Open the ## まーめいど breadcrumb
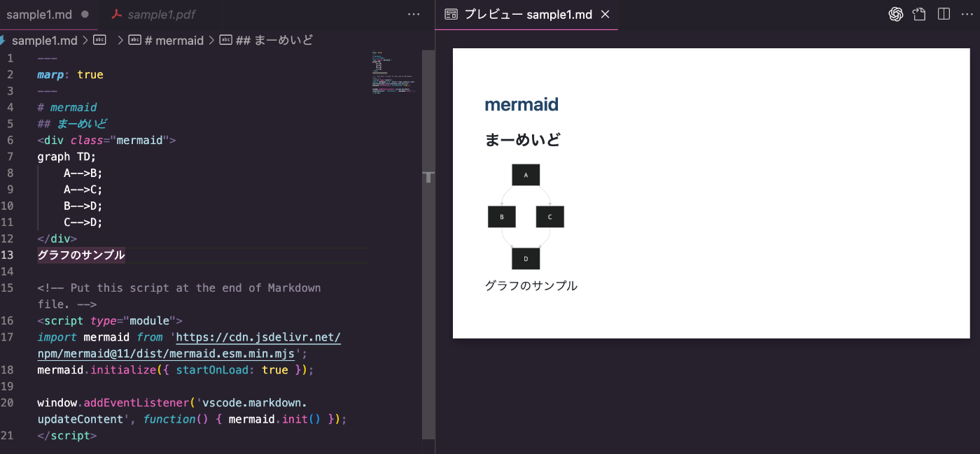The image size is (980, 454). click(267, 41)
